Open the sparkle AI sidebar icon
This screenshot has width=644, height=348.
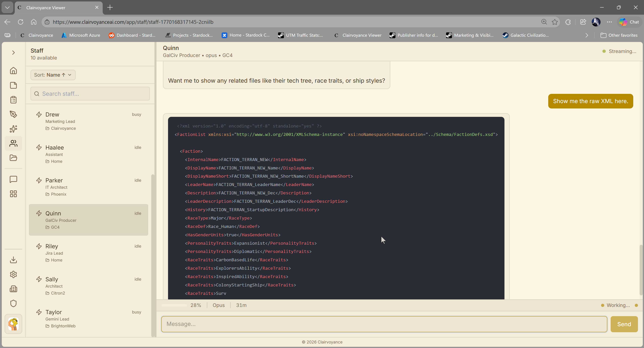coord(13,129)
